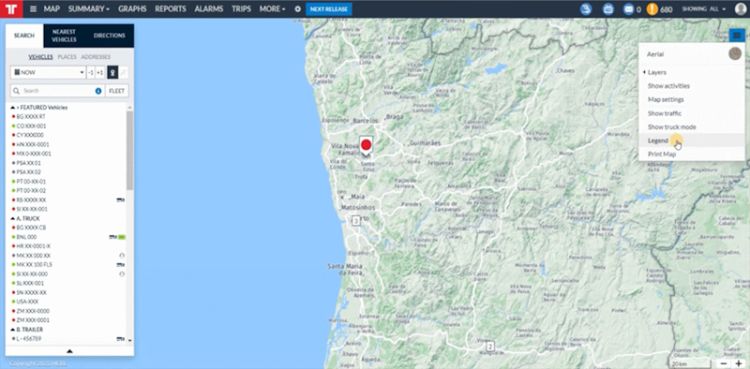This screenshot has height=369, width=750.
Task: Click the truck icon on L-456789 row
Action: coord(121,339)
